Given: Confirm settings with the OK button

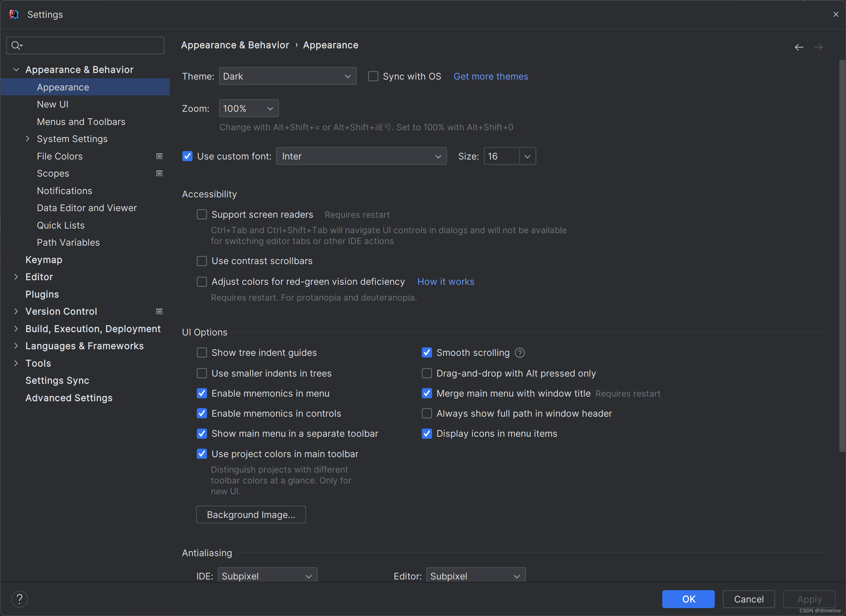Looking at the screenshot, I should tap(688, 599).
